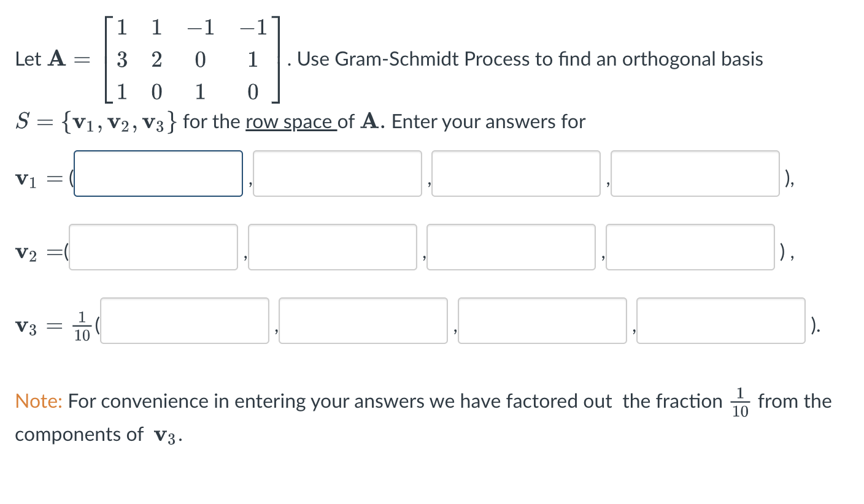Click the Gram-Schmidt Process instruction text
The width and height of the screenshot is (864, 504).
(x=528, y=59)
